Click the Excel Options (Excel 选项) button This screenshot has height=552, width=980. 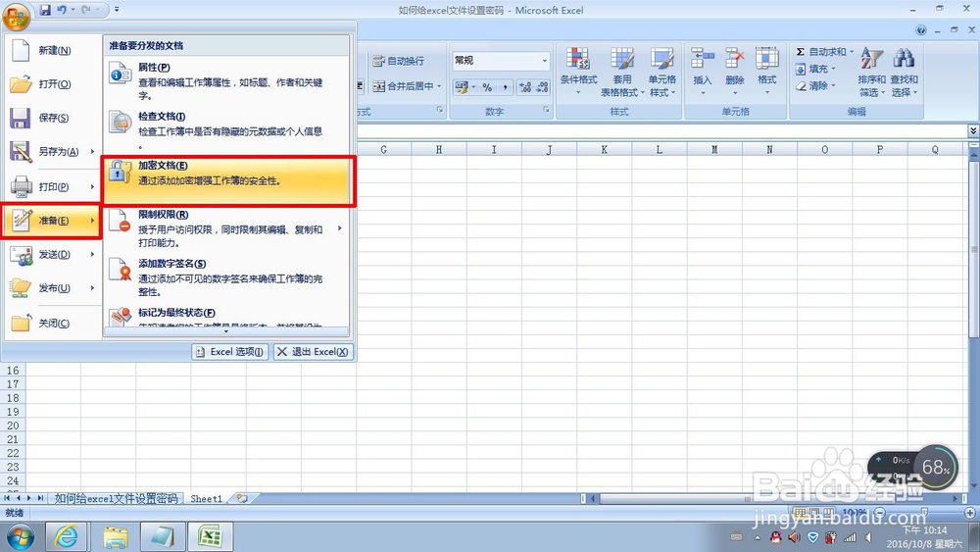click(x=229, y=352)
